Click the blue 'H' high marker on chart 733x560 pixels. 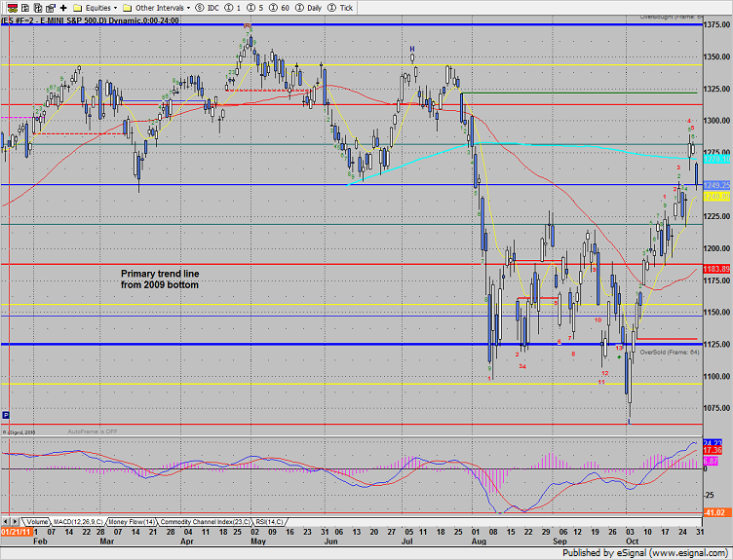412,49
